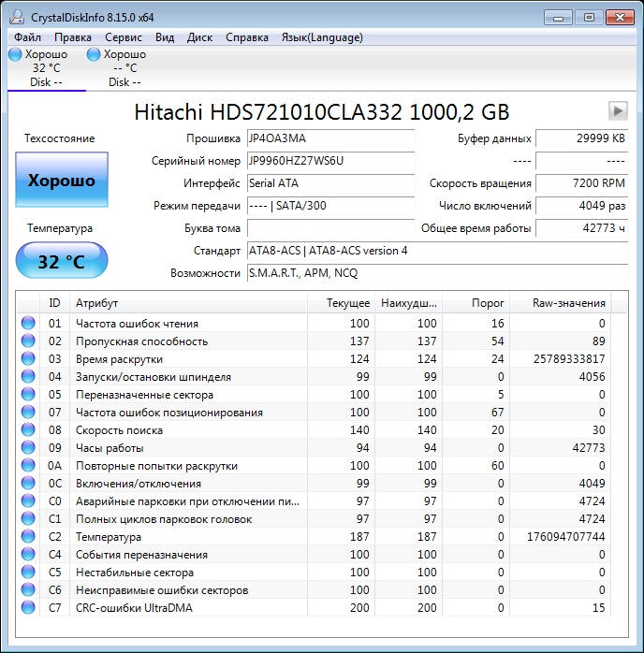Click status orb for attribute 09
Screen dimensions: 644x653
(28, 448)
